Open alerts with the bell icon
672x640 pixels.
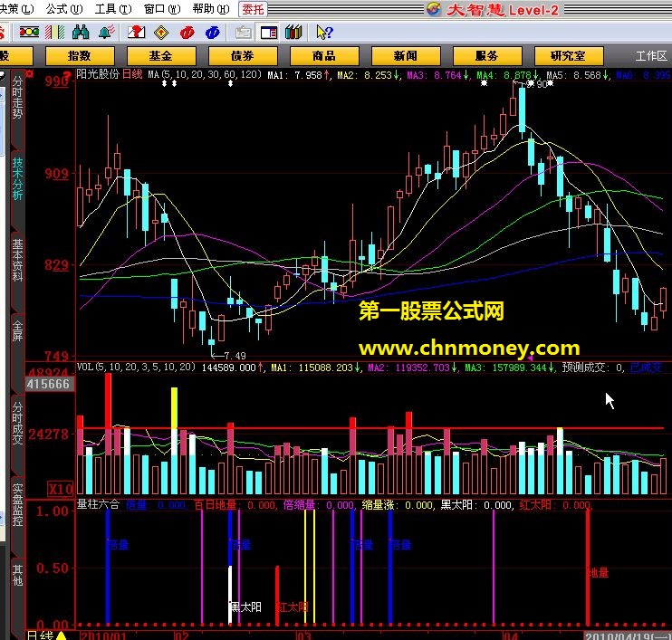tap(107, 32)
